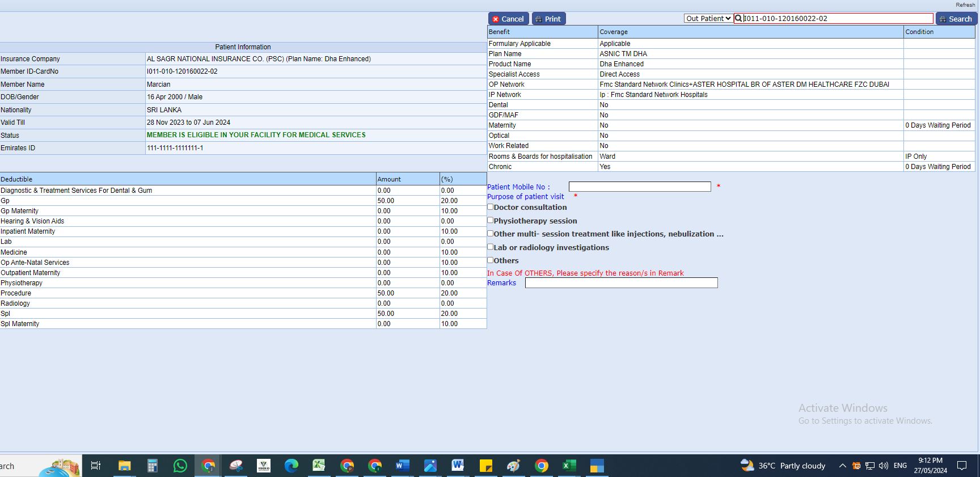Click the volume speaker tray icon

[883, 466]
